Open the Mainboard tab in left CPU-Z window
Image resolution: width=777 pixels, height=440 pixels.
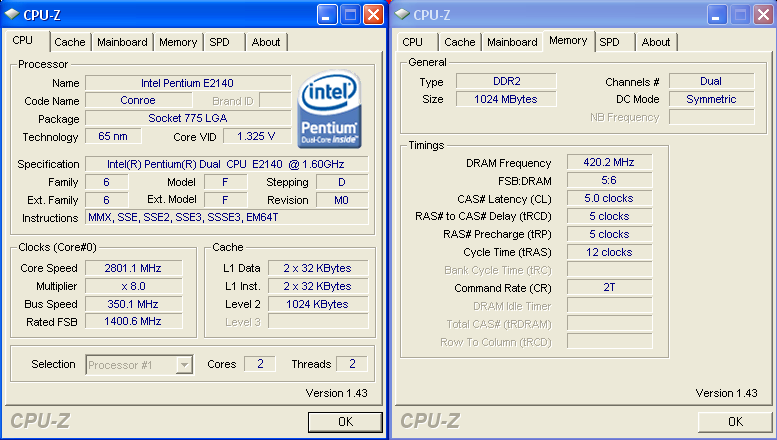pyautogui.click(x=122, y=42)
